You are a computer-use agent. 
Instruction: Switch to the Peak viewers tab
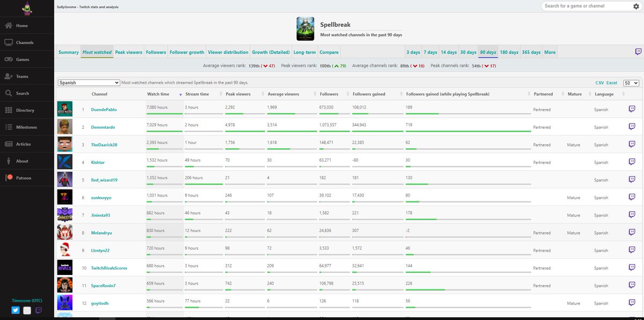129,52
